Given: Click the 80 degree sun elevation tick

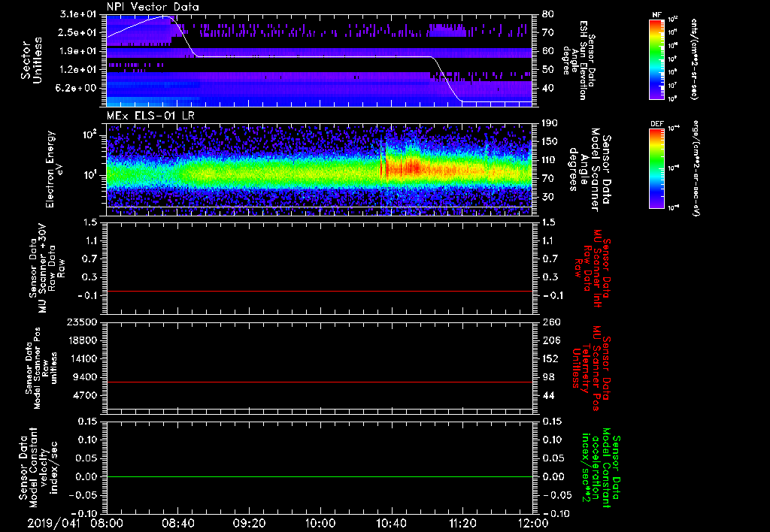Looking at the screenshot, I should tap(548, 14).
